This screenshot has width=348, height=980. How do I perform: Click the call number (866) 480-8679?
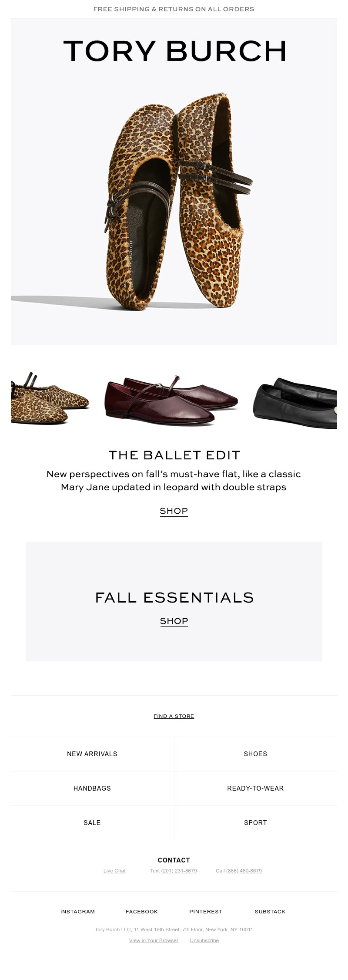[244, 871]
